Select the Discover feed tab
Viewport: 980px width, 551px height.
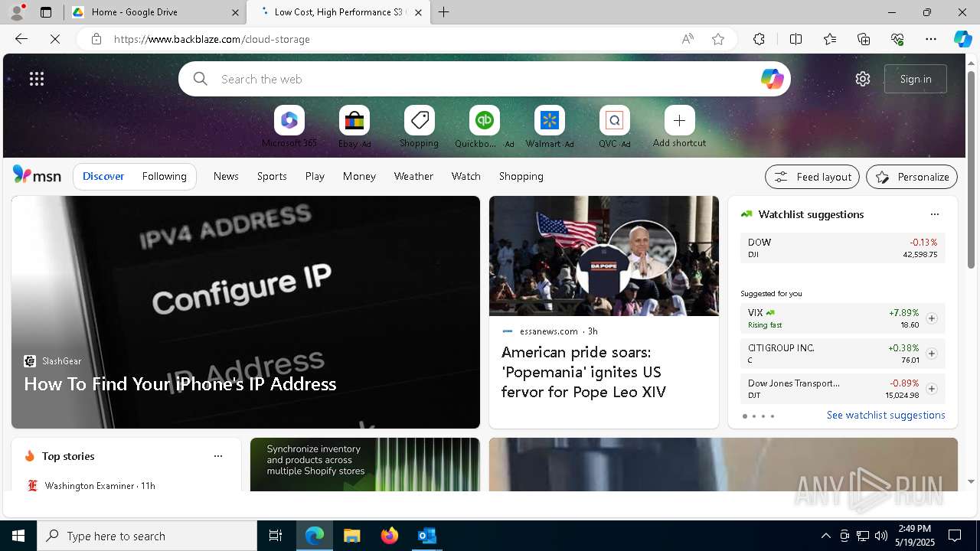[x=103, y=176]
